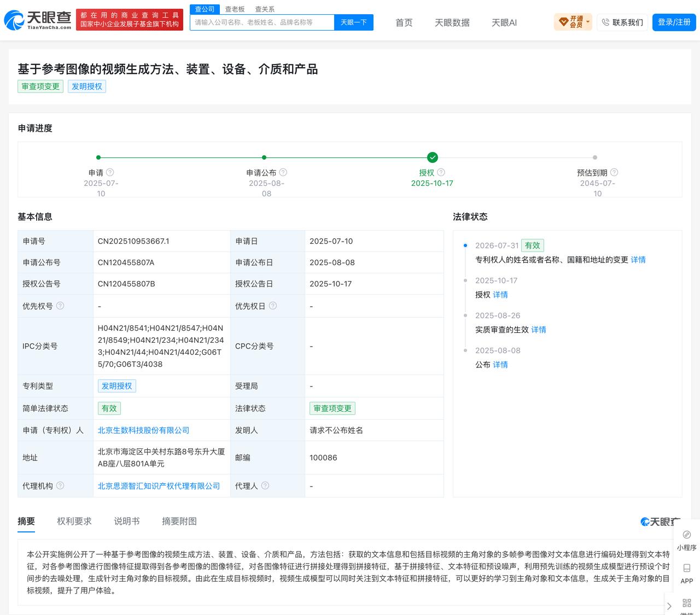Open 详情 for the 2026-07-31 change record

[638, 260]
